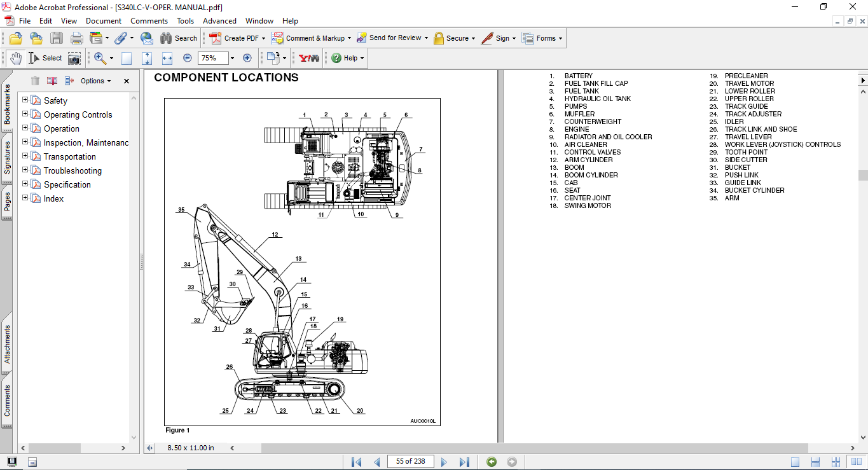Image resolution: width=868 pixels, height=470 pixels.
Task: Click Fit Width view icon
Action: point(167,59)
